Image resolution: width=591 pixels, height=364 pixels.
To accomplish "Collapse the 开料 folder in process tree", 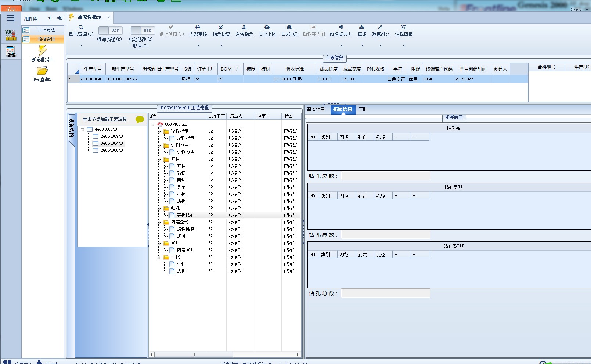I will pos(159,159).
